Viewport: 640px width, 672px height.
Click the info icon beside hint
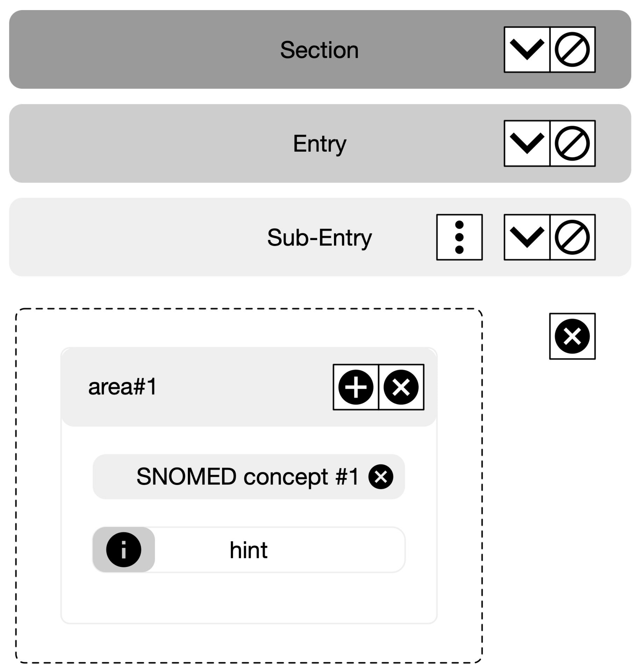(x=123, y=550)
